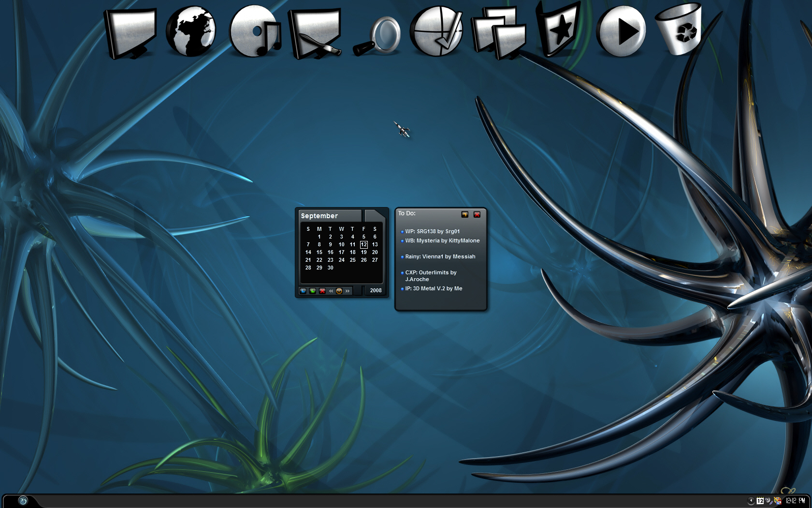This screenshot has width=812, height=508.
Task: Select September 19 in the calendar
Action: click(363, 252)
